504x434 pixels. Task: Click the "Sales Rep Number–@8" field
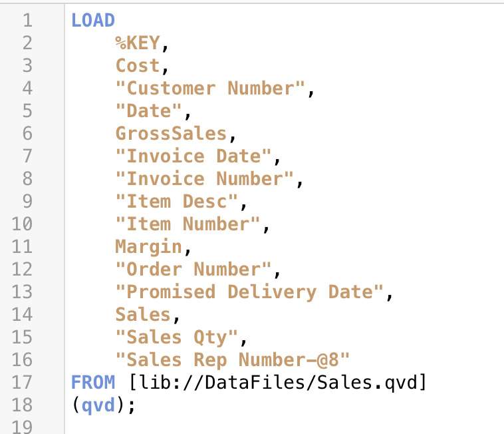coord(233,360)
